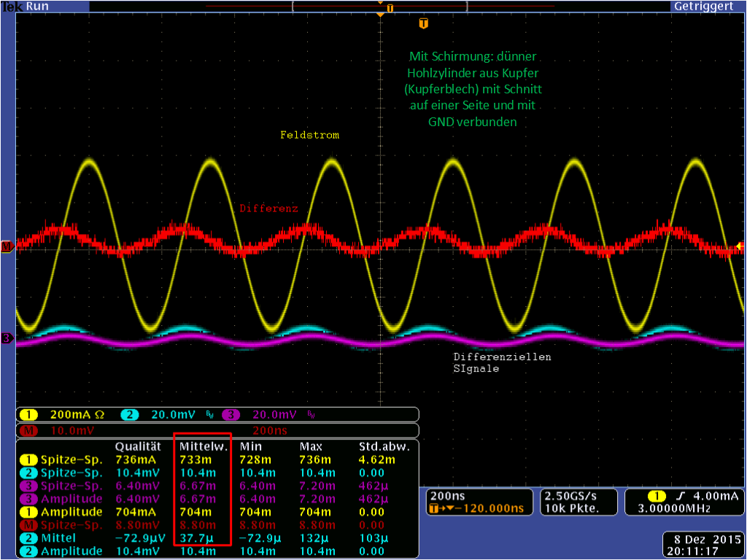747x560 pixels.
Task: Click the 37.7µ mean value
Action: [x=197, y=538]
